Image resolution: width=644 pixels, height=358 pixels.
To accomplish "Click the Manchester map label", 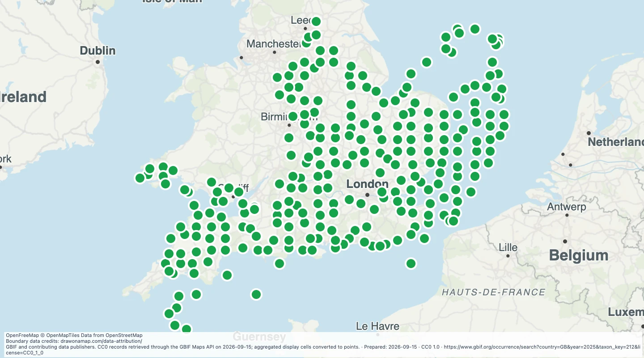I will point(275,44).
